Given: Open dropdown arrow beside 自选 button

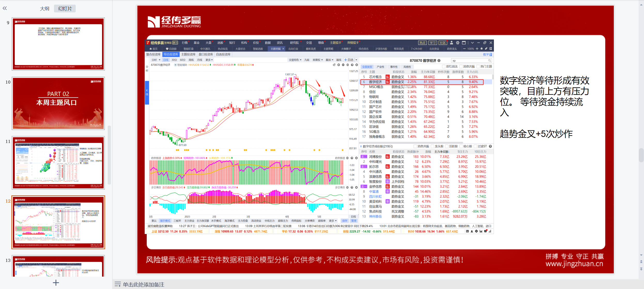Looking at the screenshot, I should 356,60.
